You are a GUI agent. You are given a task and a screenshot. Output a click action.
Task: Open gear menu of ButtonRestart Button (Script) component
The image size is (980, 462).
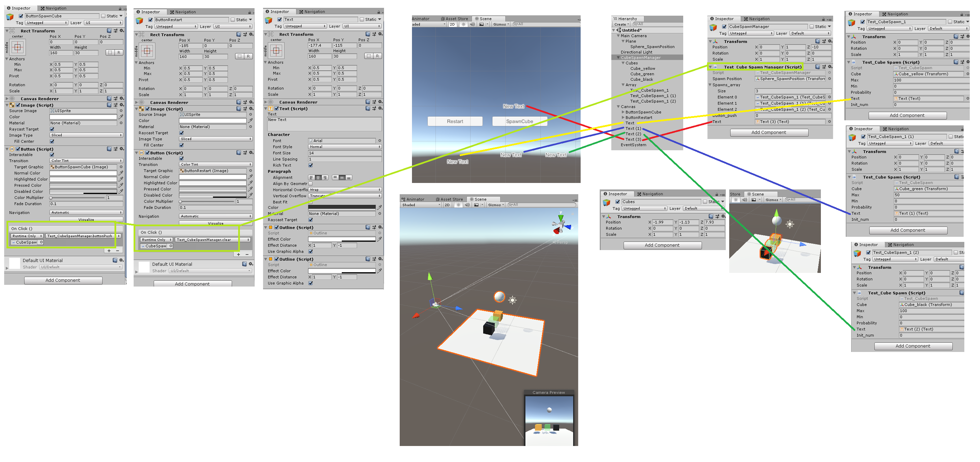click(251, 153)
